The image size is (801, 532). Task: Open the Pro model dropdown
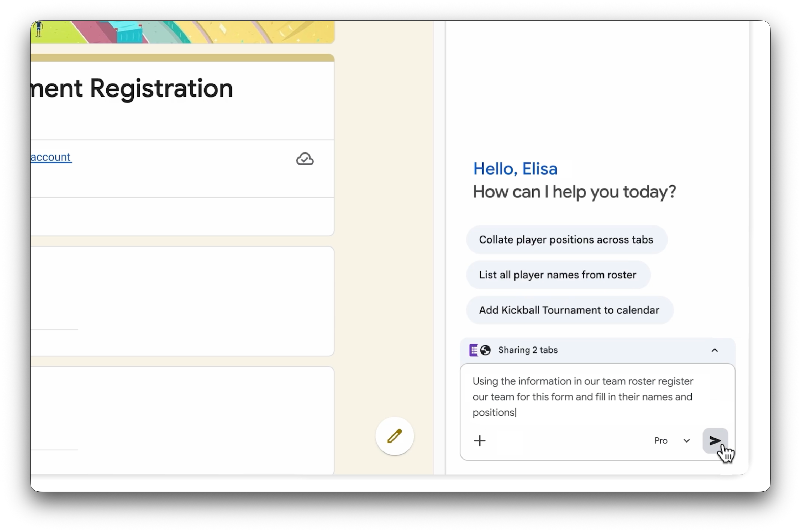(x=671, y=440)
